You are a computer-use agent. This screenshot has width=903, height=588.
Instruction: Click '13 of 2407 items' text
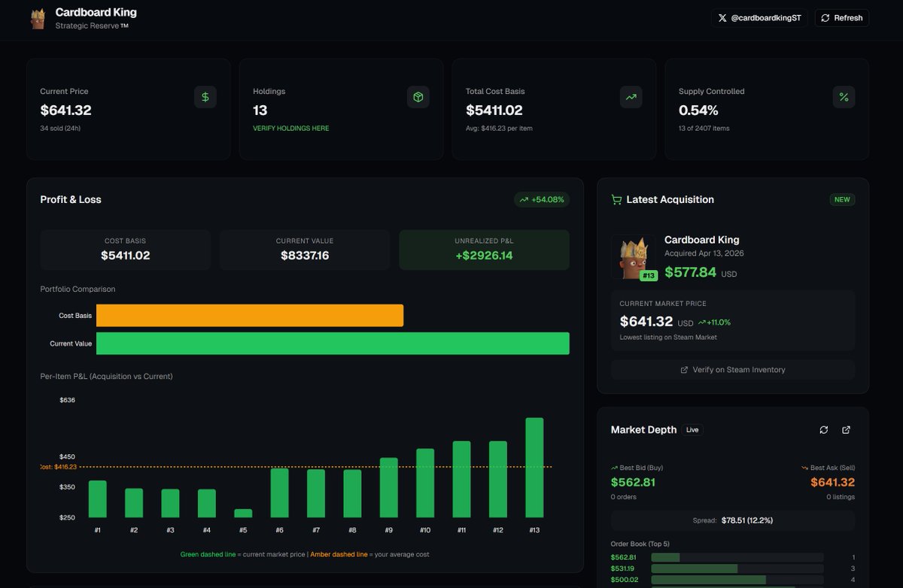point(704,128)
